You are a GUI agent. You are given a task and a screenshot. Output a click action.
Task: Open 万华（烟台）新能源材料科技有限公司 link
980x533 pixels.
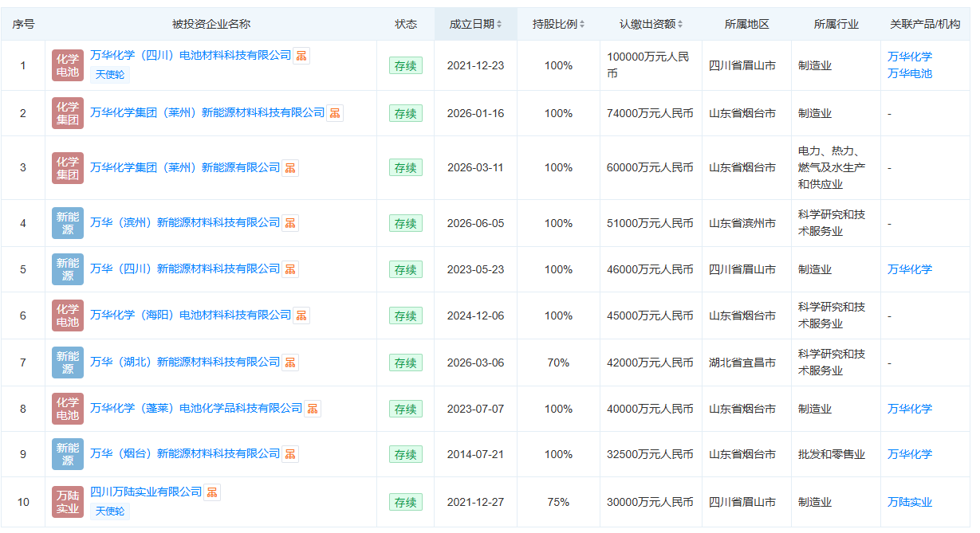click(185, 454)
